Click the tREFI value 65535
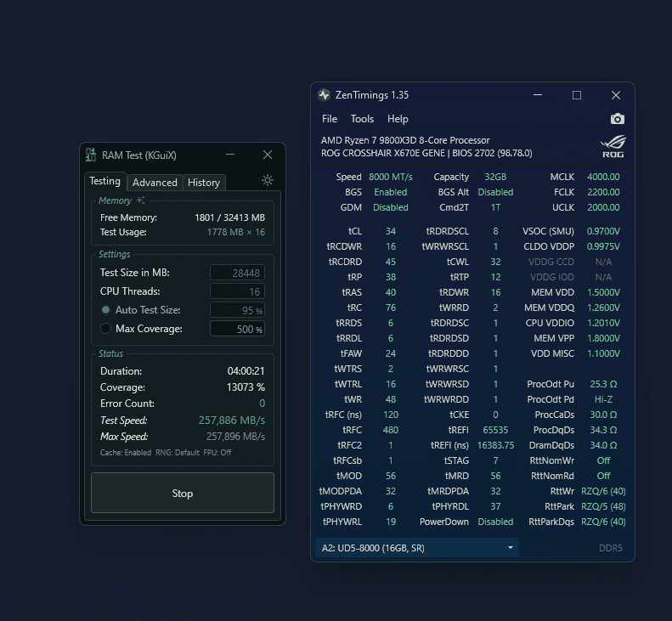The width and height of the screenshot is (672, 621). (x=495, y=430)
